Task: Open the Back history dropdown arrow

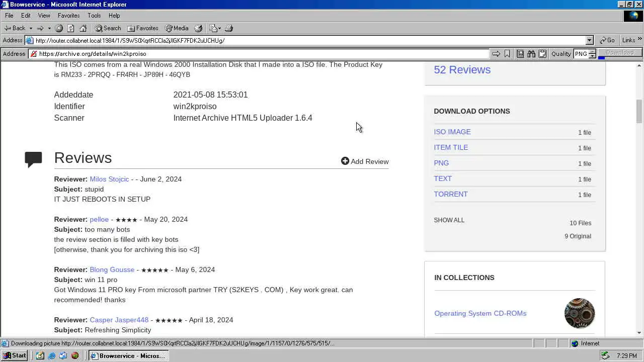Action: 31,28
